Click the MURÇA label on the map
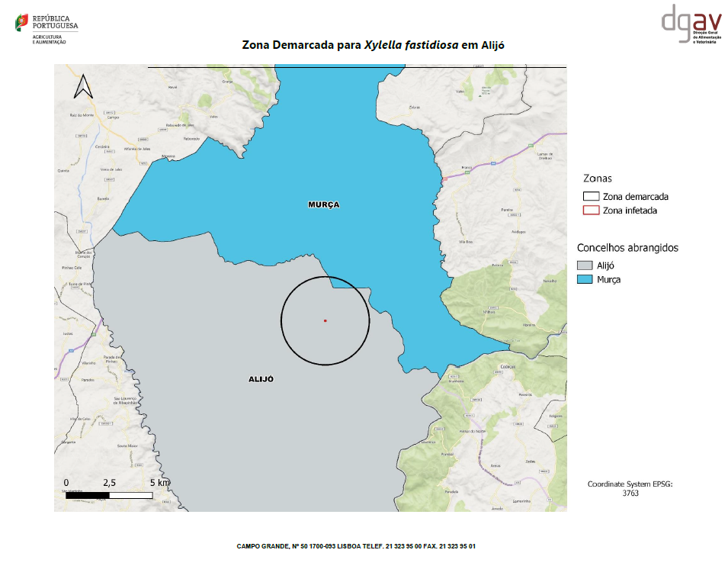 click(323, 204)
